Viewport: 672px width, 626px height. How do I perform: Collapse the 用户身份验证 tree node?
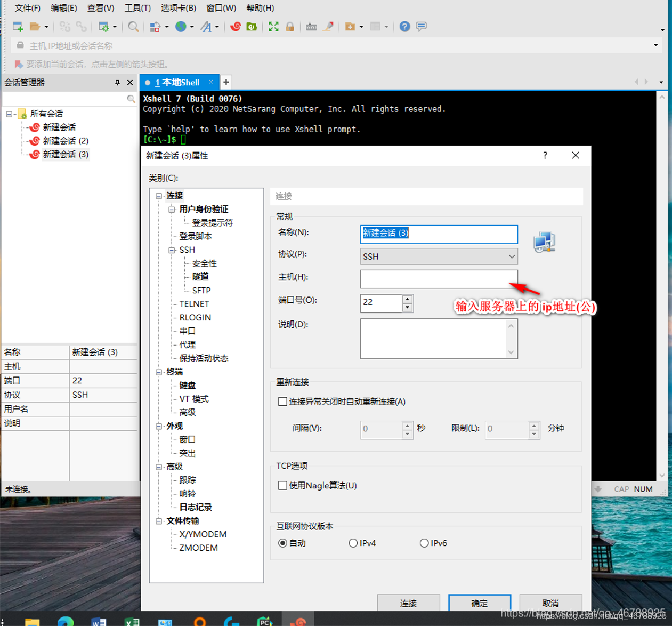(172, 209)
